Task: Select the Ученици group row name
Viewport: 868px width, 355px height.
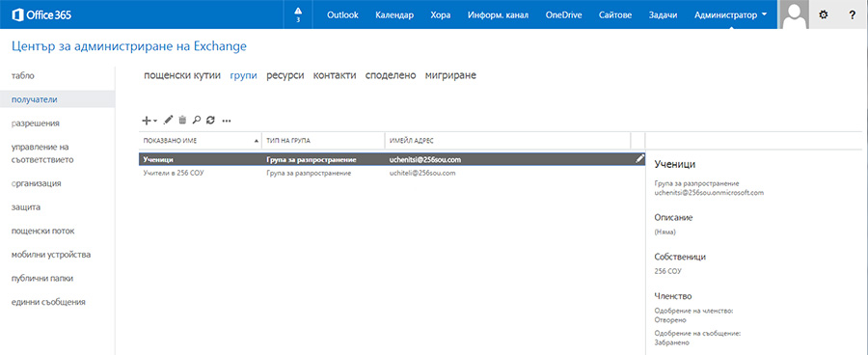Action: pyautogui.click(x=158, y=159)
